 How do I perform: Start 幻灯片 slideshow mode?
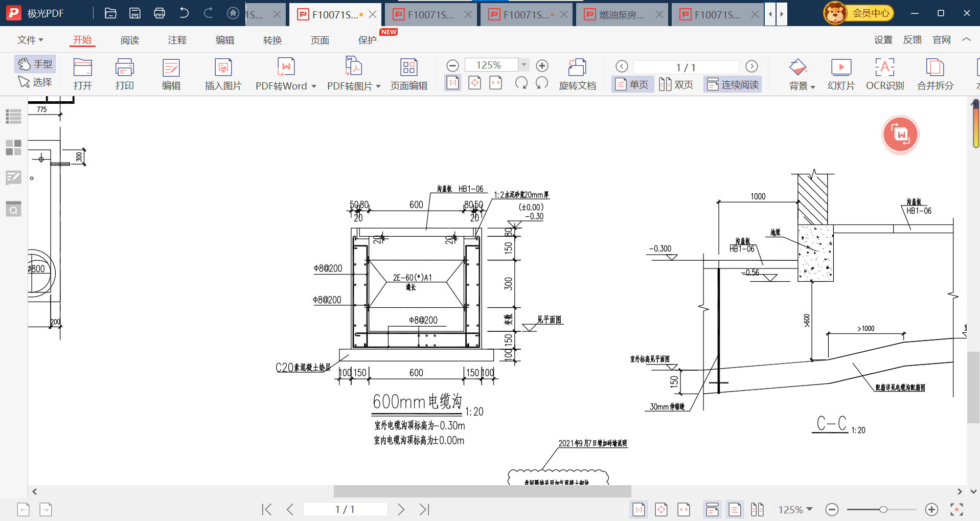(x=841, y=75)
